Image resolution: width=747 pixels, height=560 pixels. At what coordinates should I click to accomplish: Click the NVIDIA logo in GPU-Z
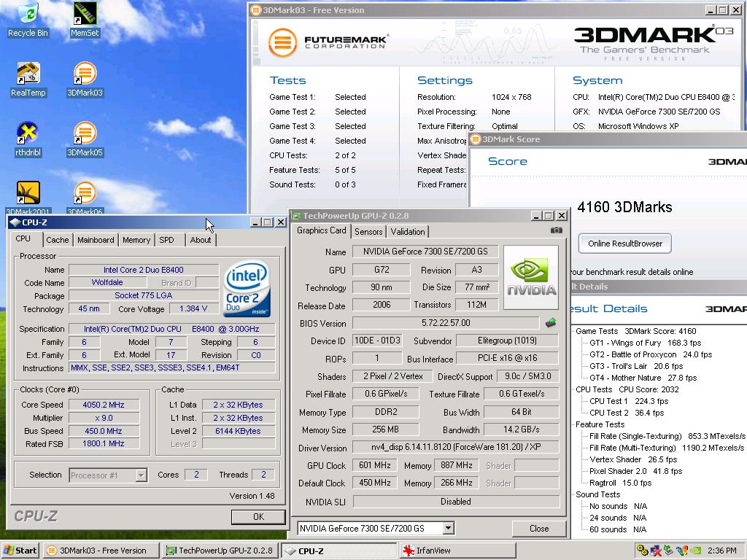pyautogui.click(x=531, y=277)
